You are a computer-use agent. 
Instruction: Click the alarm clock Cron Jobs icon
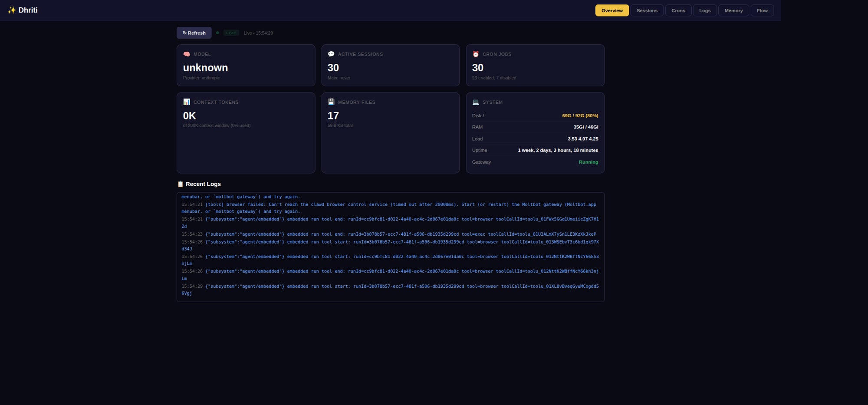[x=476, y=54]
